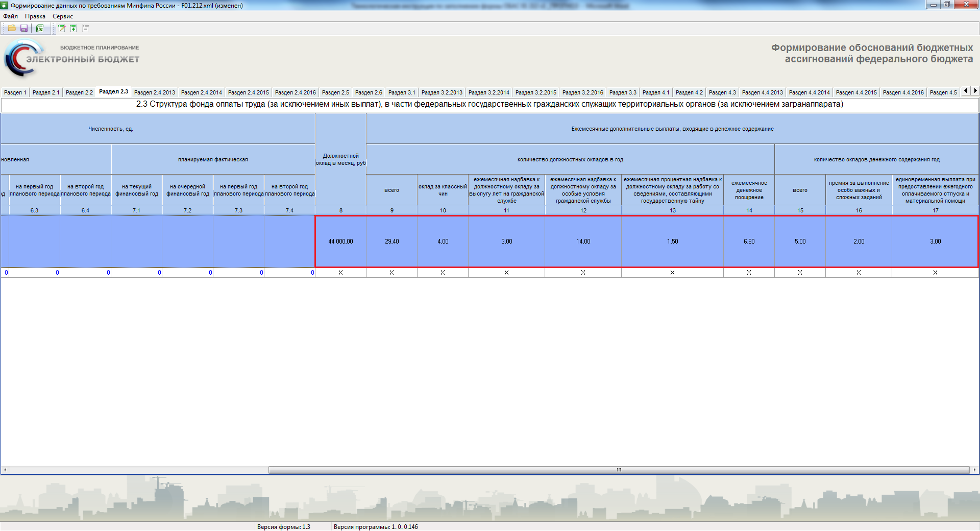Click the purple floppy disk save icon

[24, 29]
